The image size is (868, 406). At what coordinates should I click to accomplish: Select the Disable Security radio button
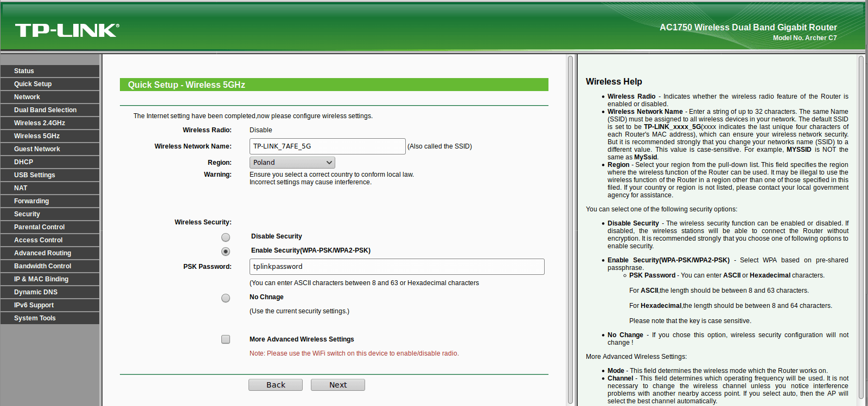(226, 237)
